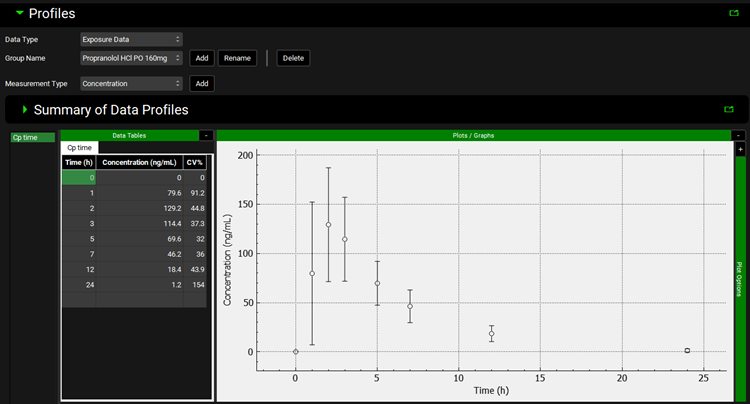This screenshot has width=750, height=404.
Task: Click the green icon right of Profiles header
Action: (733, 14)
